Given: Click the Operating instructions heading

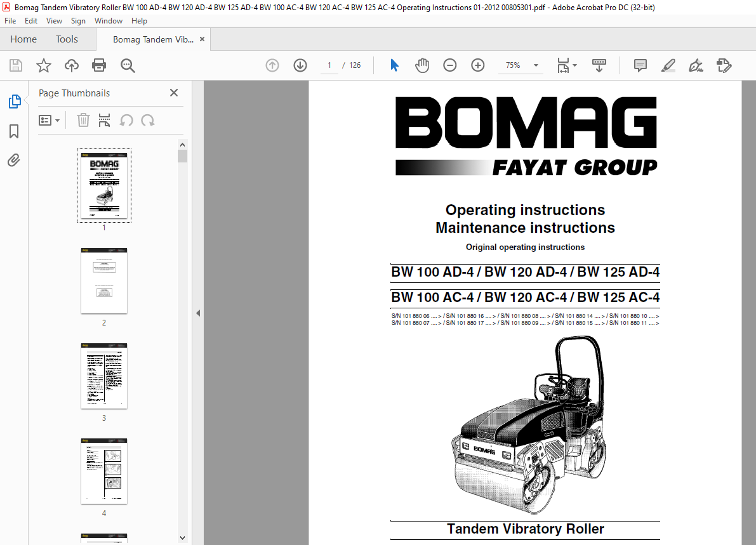Looking at the screenshot, I should click(525, 209).
